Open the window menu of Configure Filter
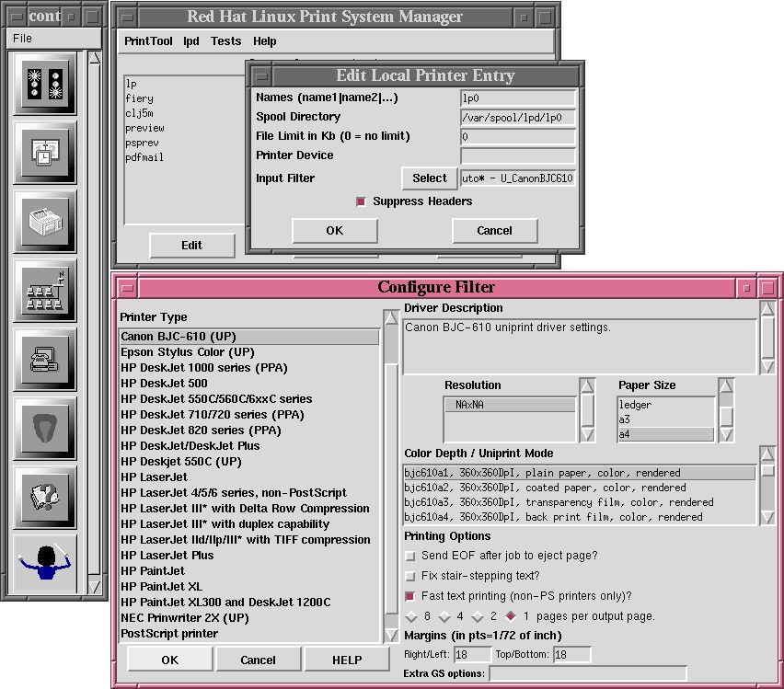 pyautogui.click(x=128, y=288)
